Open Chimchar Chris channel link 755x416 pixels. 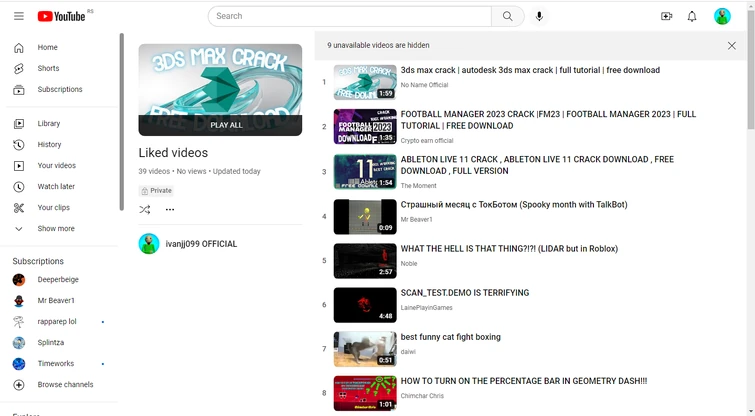pyautogui.click(x=422, y=396)
